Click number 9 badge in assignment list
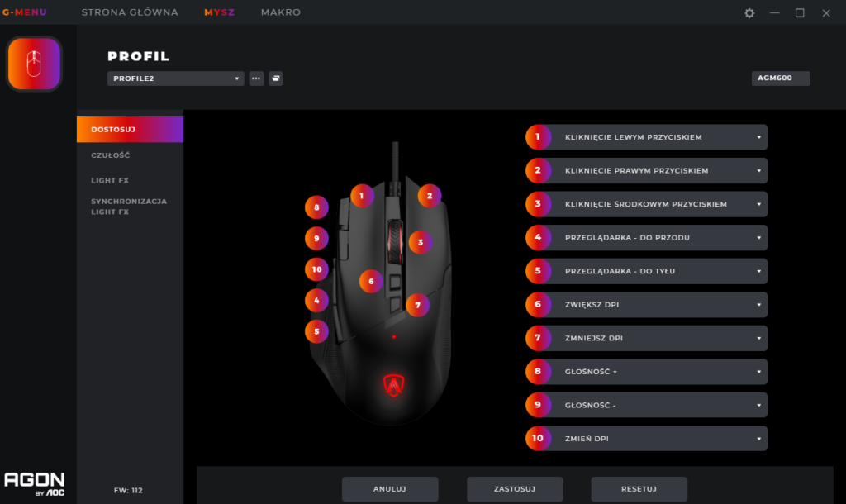 (538, 405)
